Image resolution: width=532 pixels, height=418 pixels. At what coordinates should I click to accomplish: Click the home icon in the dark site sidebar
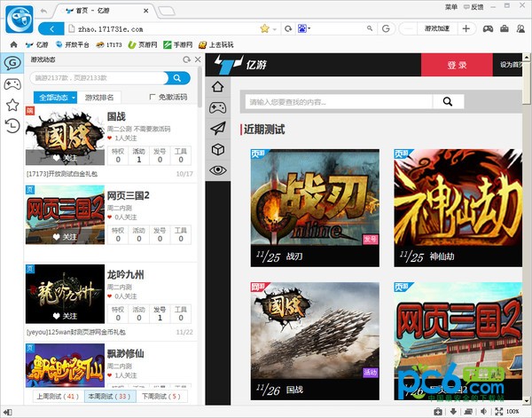217,88
